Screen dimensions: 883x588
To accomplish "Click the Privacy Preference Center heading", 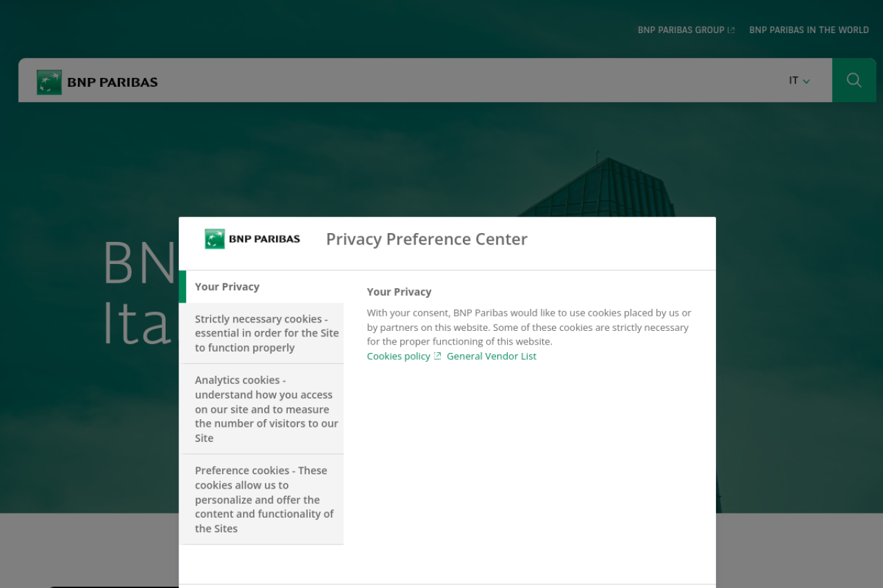I will (426, 239).
